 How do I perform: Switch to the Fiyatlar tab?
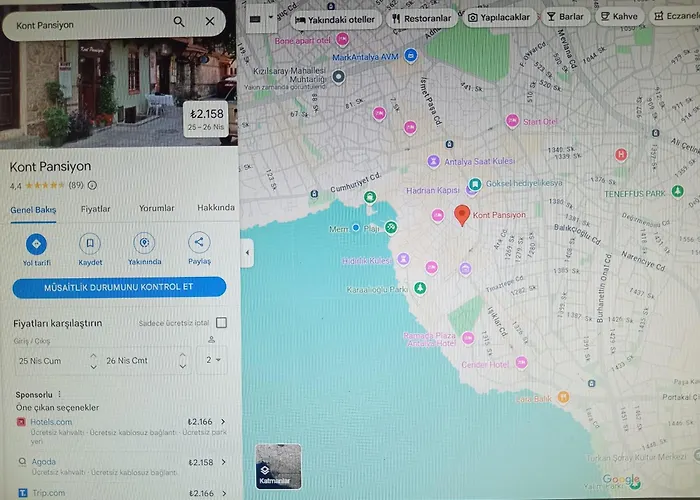96,208
